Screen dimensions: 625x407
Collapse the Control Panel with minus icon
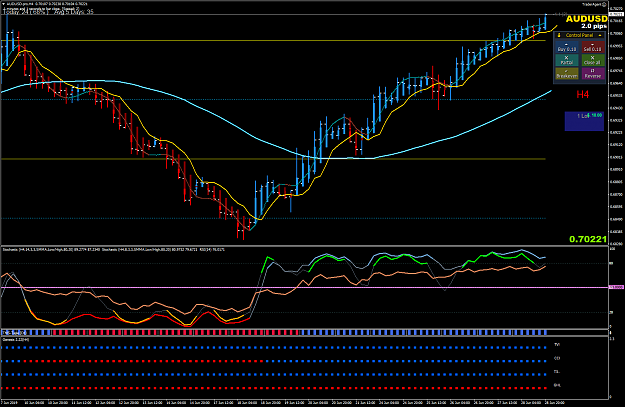600,35
